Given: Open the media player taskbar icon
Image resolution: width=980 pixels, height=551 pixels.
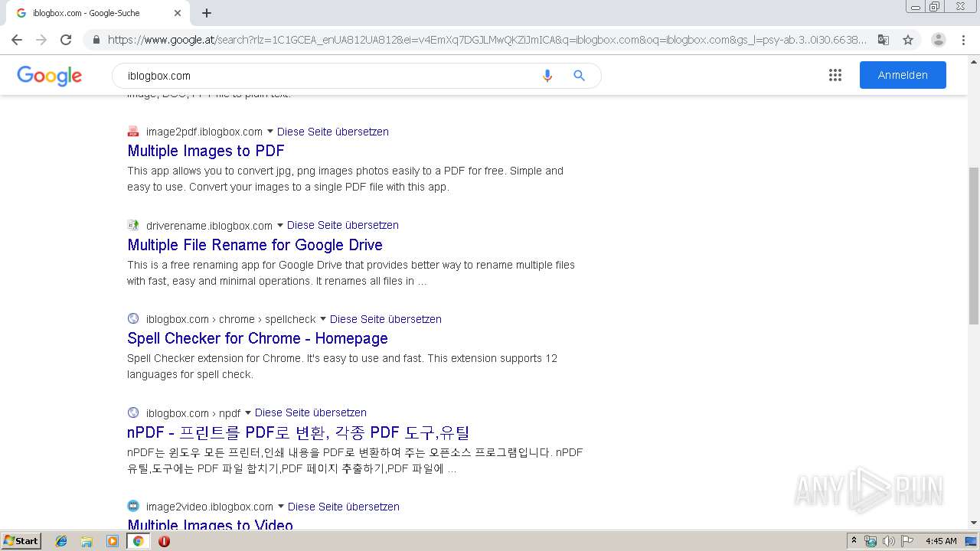Looking at the screenshot, I should pyautogui.click(x=113, y=541).
